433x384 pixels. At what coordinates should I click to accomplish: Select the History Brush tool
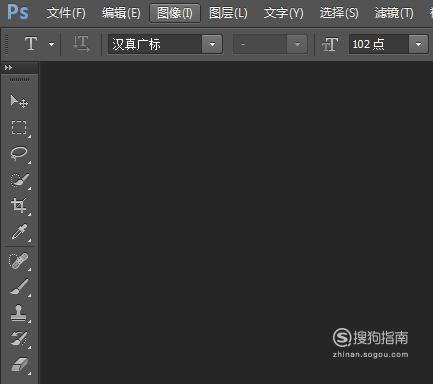coord(19,339)
